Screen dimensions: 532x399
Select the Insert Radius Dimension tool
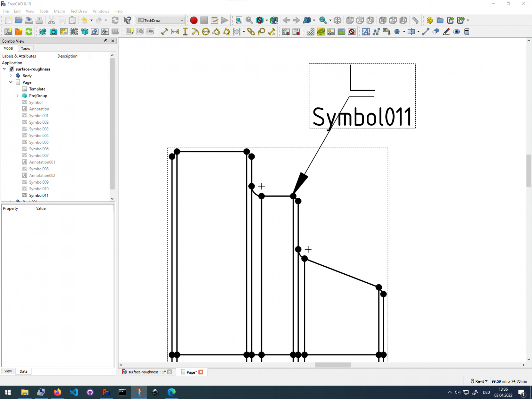tap(196, 32)
